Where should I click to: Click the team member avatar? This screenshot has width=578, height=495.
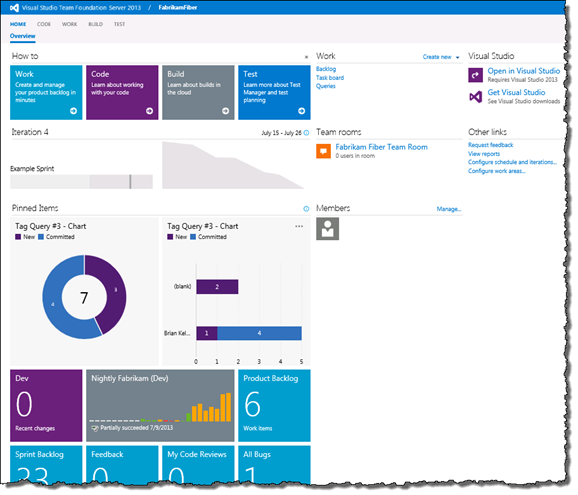[x=327, y=229]
